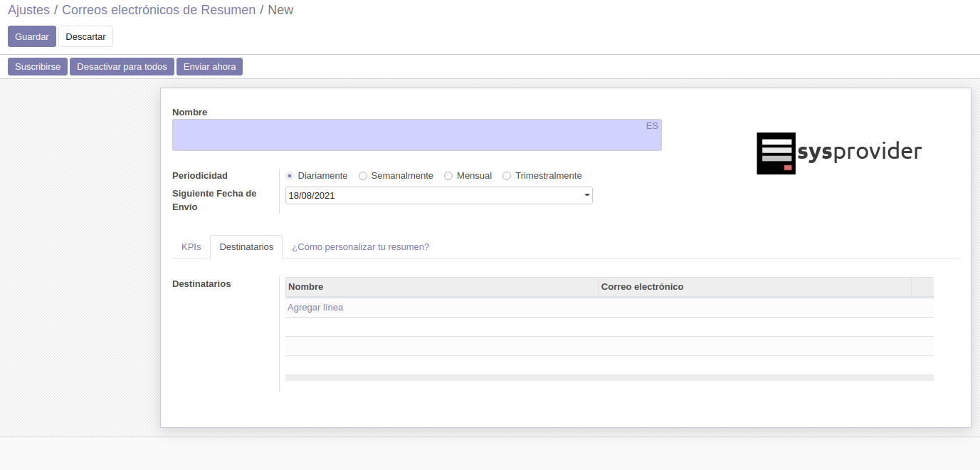
Task: Choose Semanalmente periodicity
Action: pos(363,176)
